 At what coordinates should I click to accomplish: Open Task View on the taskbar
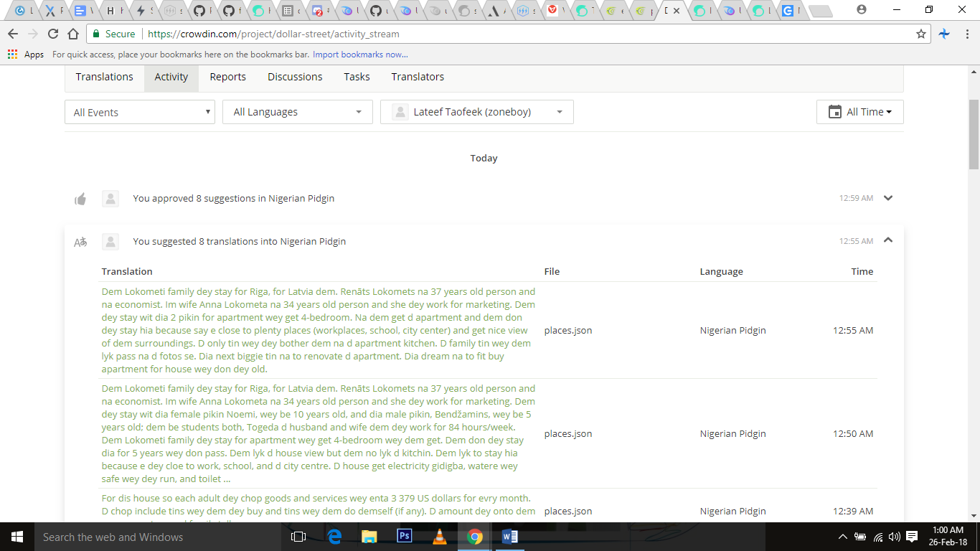(x=298, y=537)
